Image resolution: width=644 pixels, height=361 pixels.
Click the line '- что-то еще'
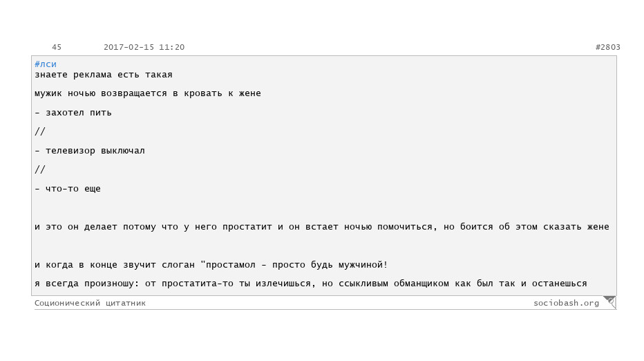[68, 189]
